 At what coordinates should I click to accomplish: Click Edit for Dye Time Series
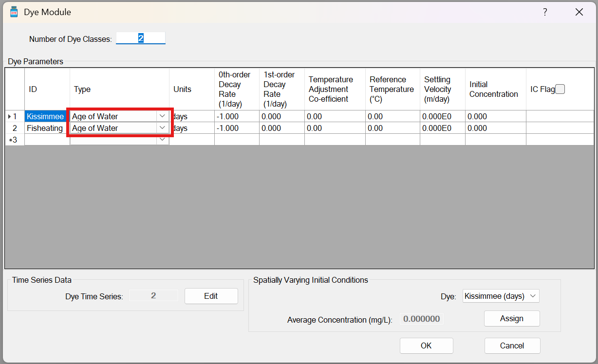pyautogui.click(x=211, y=296)
